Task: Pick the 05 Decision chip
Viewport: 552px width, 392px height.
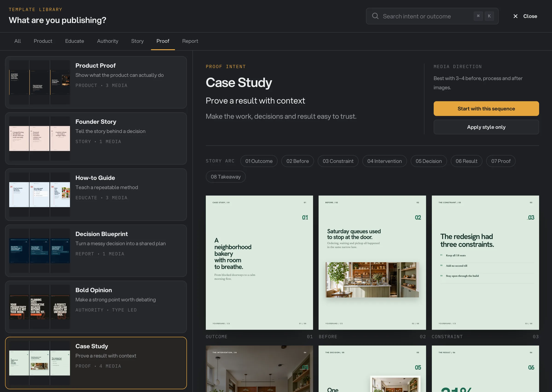Action: 429,161
